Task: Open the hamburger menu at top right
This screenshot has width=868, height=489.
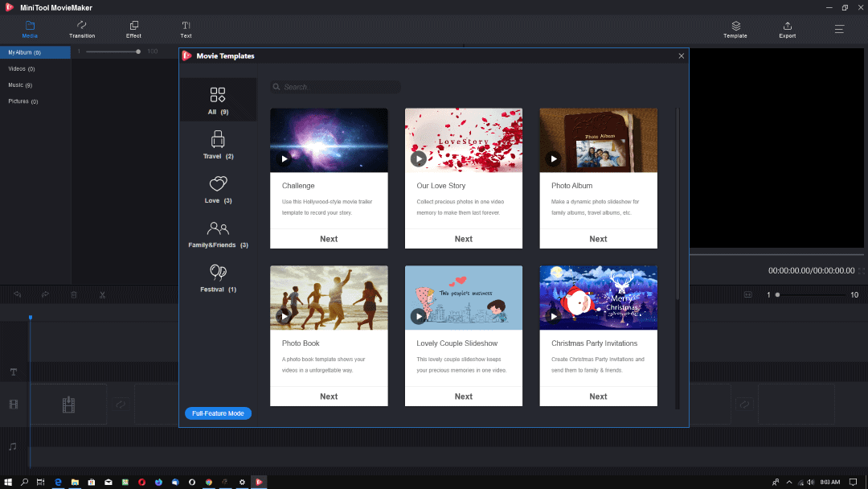Action: (x=839, y=28)
